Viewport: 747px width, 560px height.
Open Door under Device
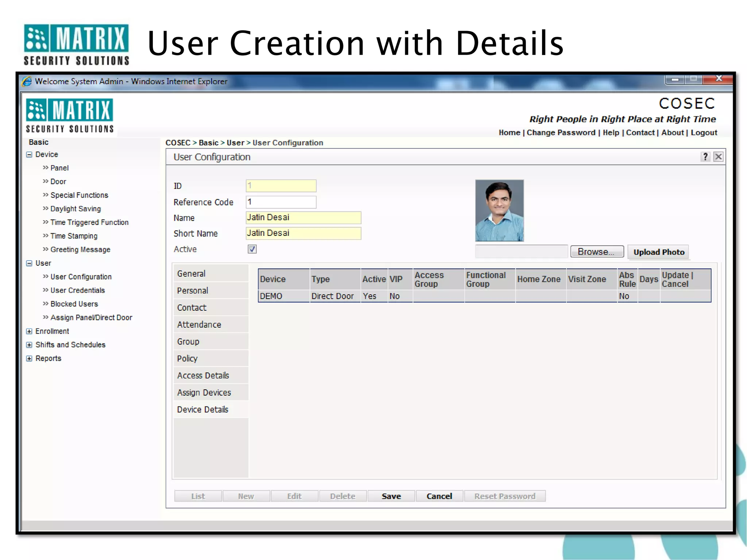click(x=58, y=182)
